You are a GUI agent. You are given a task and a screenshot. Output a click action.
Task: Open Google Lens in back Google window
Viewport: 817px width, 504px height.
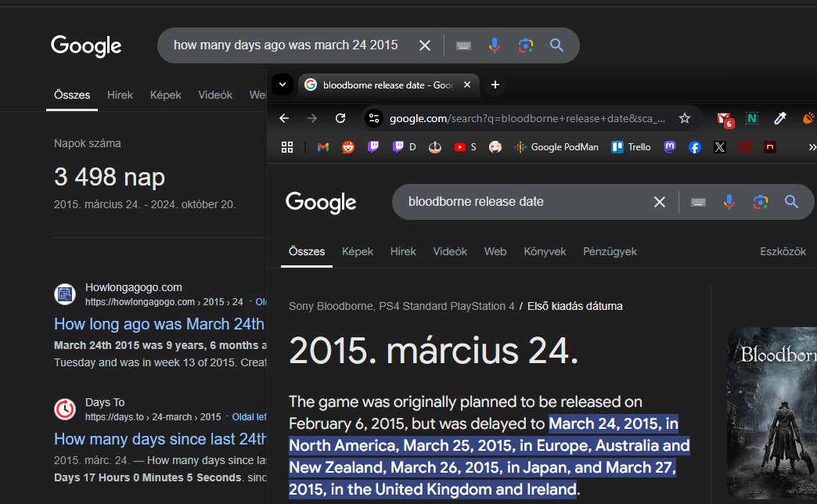(526, 45)
